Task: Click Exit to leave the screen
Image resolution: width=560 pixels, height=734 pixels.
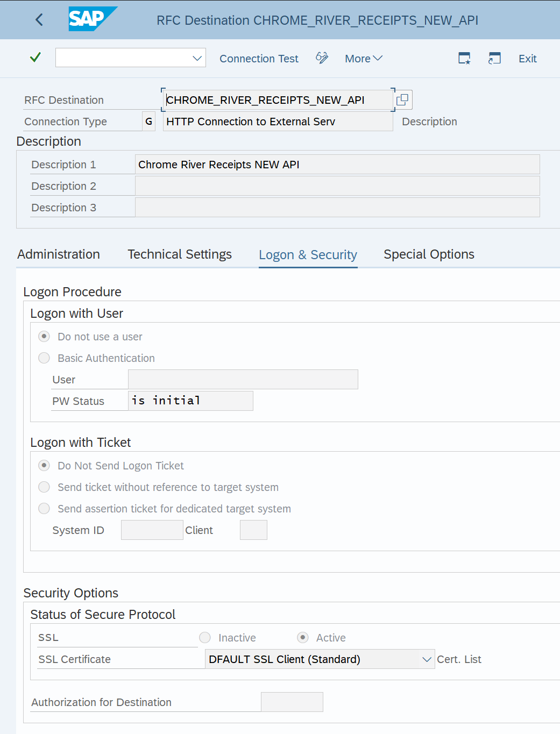Action: tap(527, 58)
